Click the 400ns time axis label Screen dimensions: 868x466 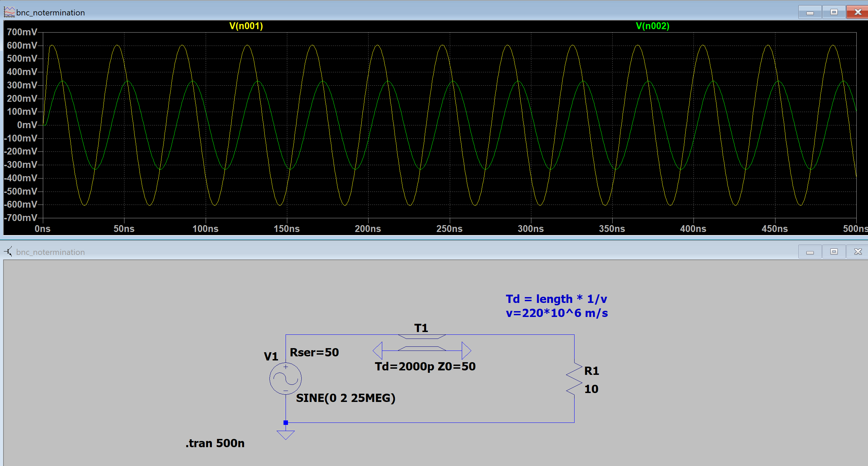(693, 229)
